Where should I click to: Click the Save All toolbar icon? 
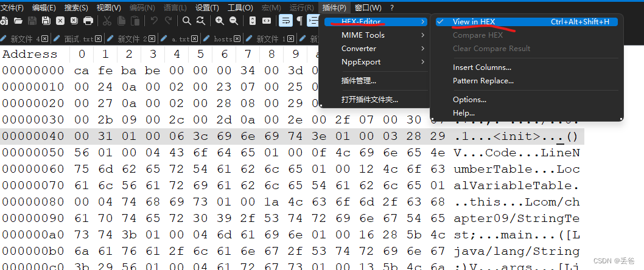point(46,21)
